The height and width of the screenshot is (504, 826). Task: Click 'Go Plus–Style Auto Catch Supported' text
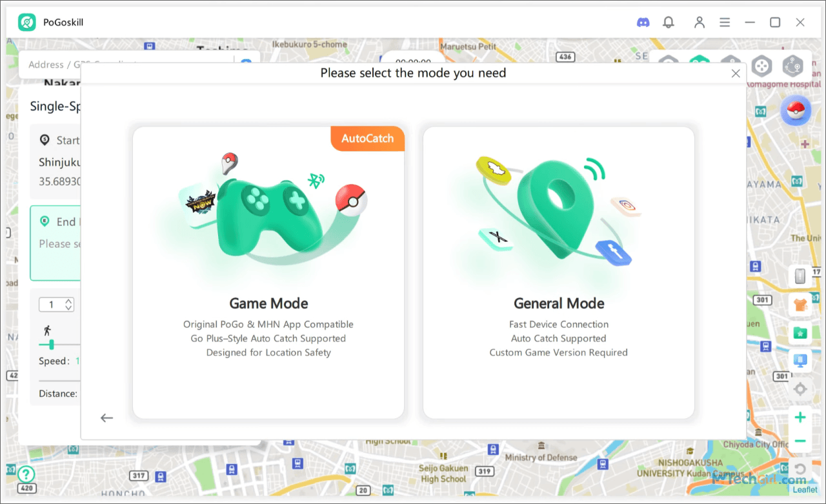point(268,338)
